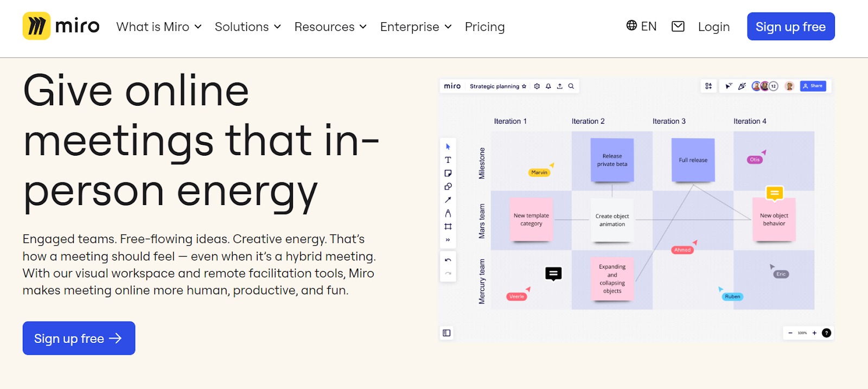Viewport: 868px width, 389px height.
Task: Toggle the frames panel icon at bottom-left
Action: (x=446, y=333)
